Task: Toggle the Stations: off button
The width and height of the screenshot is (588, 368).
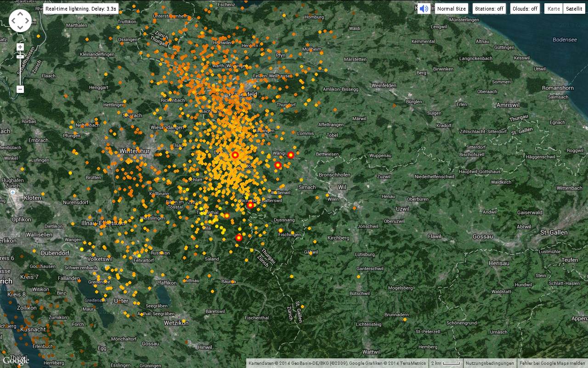Action: (x=489, y=9)
